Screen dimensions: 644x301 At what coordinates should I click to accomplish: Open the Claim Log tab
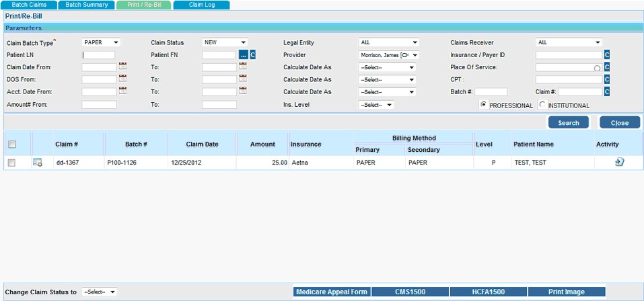(x=201, y=5)
